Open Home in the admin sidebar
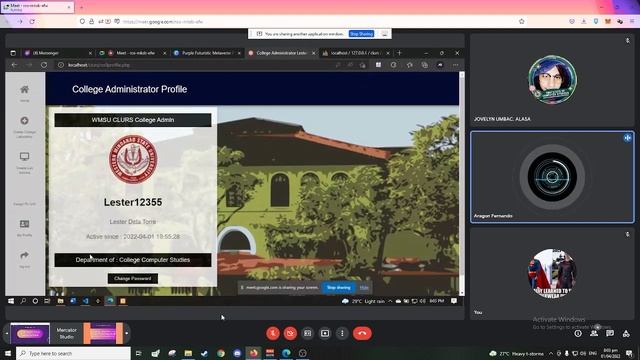Viewport: 640px width, 360px height. tap(24, 89)
